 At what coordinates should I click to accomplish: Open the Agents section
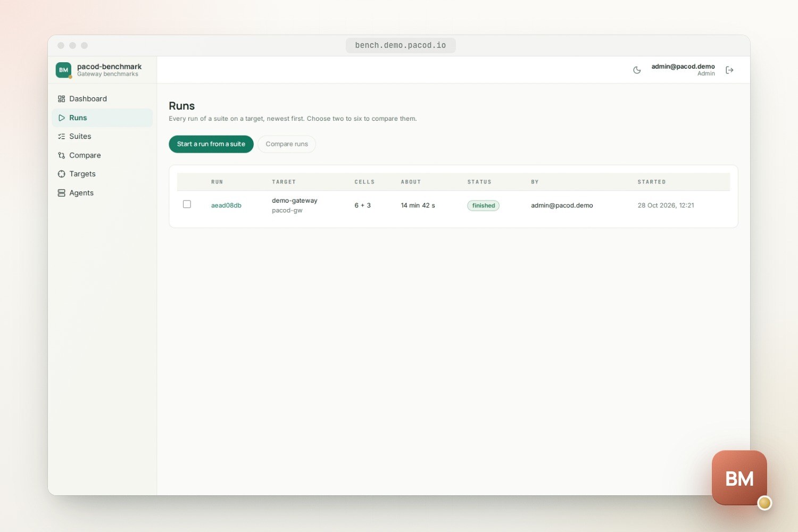pyautogui.click(x=102, y=193)
